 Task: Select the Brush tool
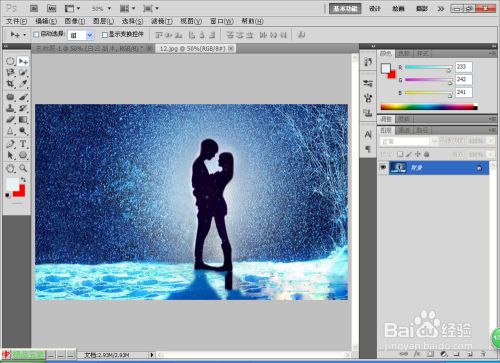tap(23, 97)
